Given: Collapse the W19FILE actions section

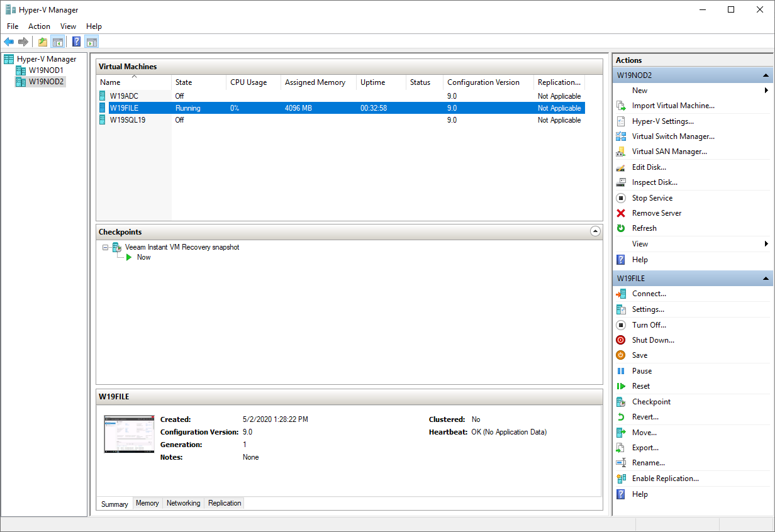Looking at the screenshot, I should click(x=766, y=278).
